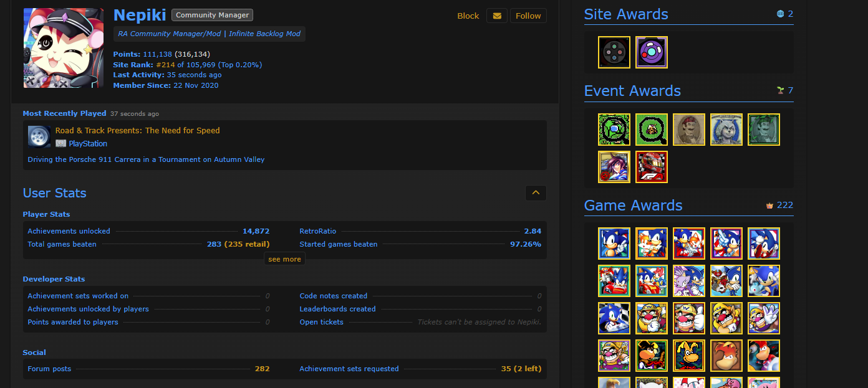Screen dimensions: 868x388
Task: Open the Event Awards heading
Action: (632, 91)
